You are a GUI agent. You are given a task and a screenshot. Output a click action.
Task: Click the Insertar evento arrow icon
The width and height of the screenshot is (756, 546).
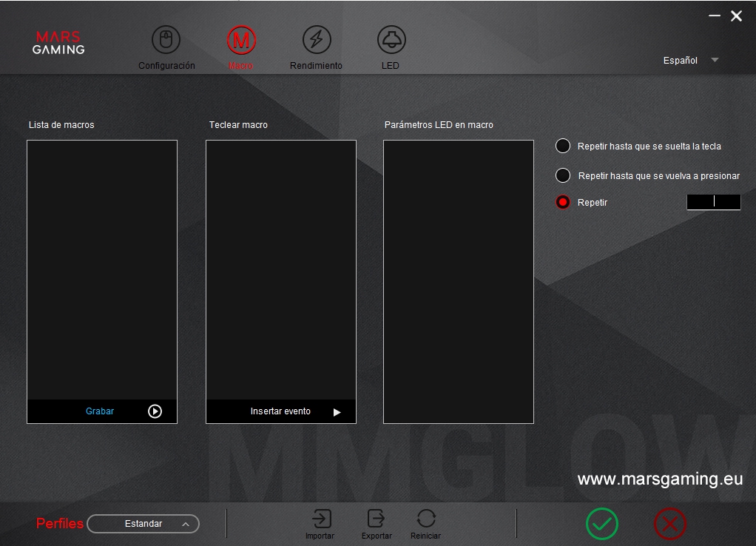click(x=337, y=412)
